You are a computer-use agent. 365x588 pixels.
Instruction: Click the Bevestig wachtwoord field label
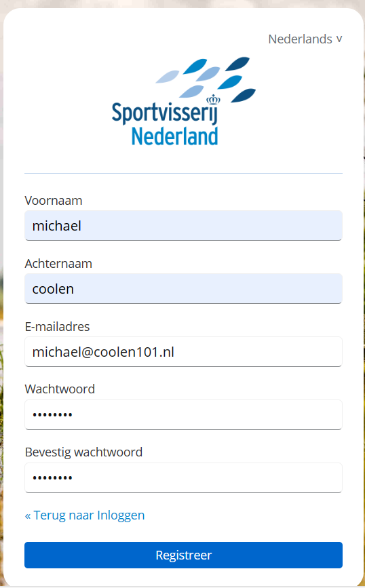(83, 452)
